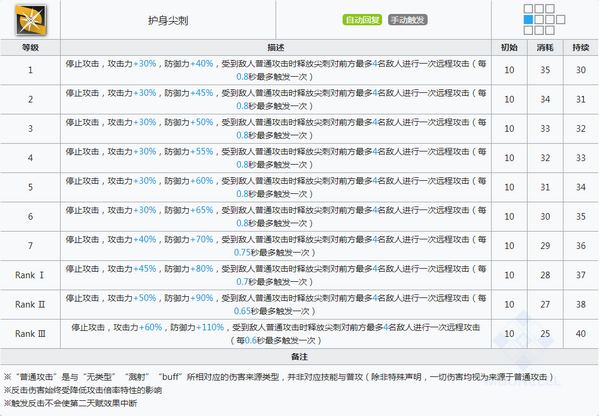Click 持续 value 32 in level 3 row
Screen dimensions: 599x416
pyautogui.click(x=581, y=129)
